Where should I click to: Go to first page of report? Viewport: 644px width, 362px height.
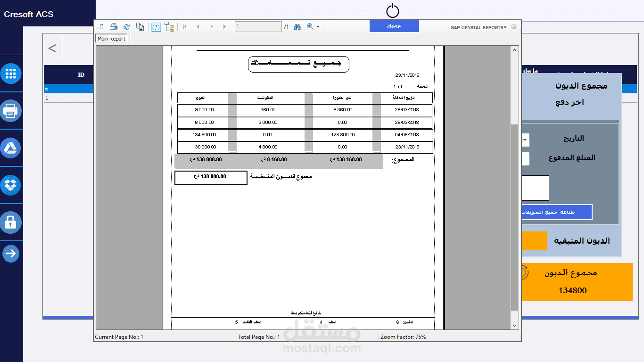185,27
